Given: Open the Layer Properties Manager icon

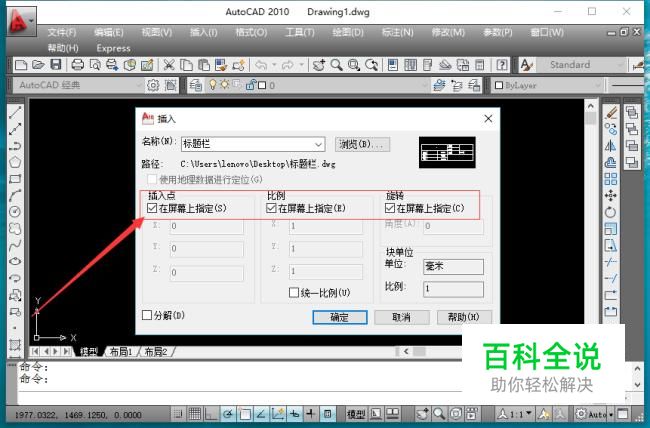Looking at the screenshot, I should tap(196, 85).
